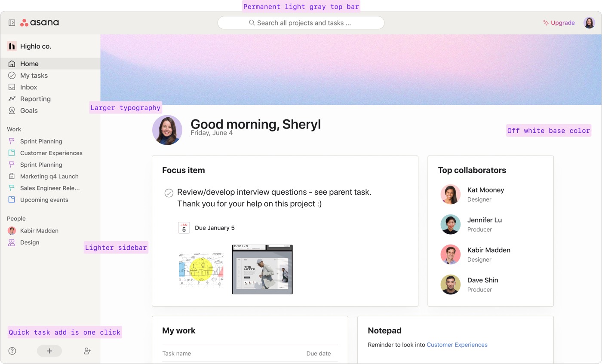This screenshot has height=364, width=602.
Task: Open the fashion website mockup thumbnail
Action: (x=262, y=269)
